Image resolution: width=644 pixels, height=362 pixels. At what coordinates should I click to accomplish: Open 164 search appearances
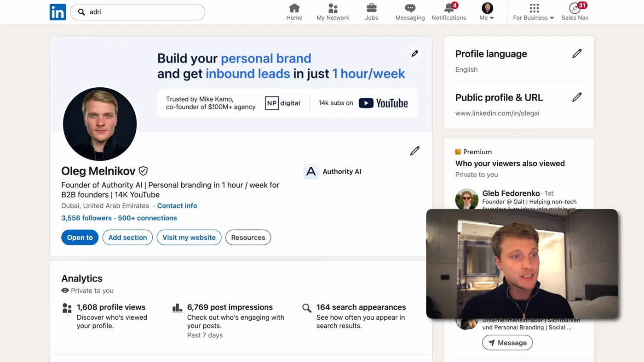[361, 307]
